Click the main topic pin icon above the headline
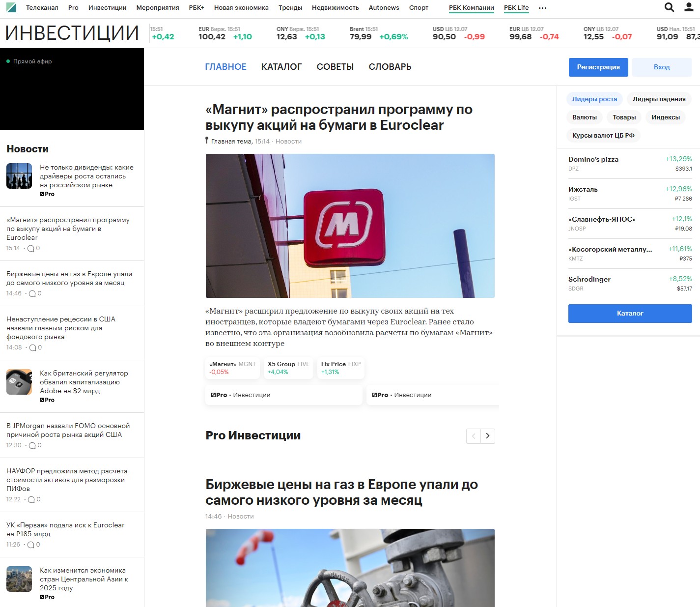Viewport: 700px width, 607px height. (x=206, y=140)
